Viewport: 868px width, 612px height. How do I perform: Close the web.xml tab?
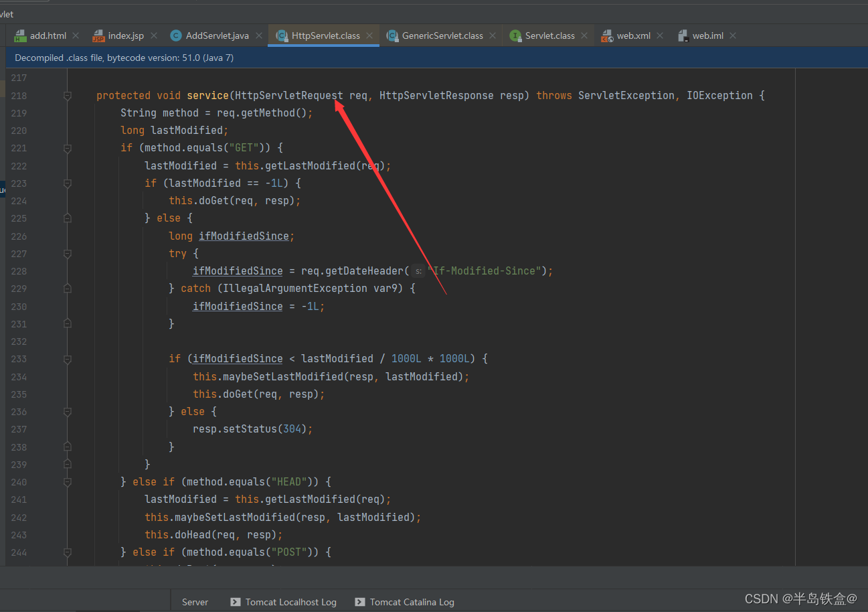[660, 35]
